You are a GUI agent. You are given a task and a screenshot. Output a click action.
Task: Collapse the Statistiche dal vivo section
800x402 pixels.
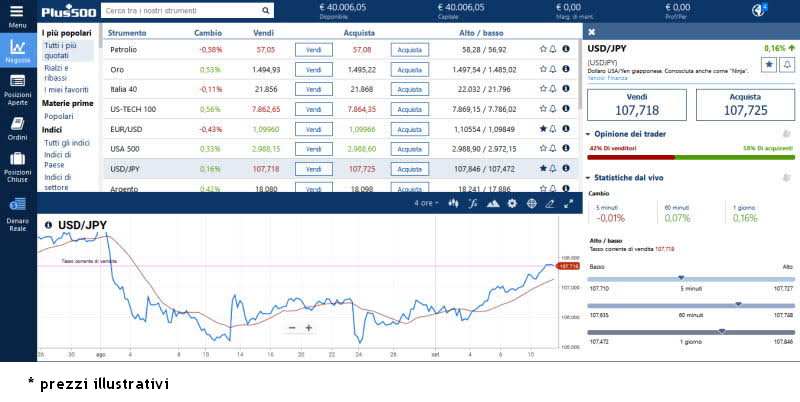(x=588, y=178)
